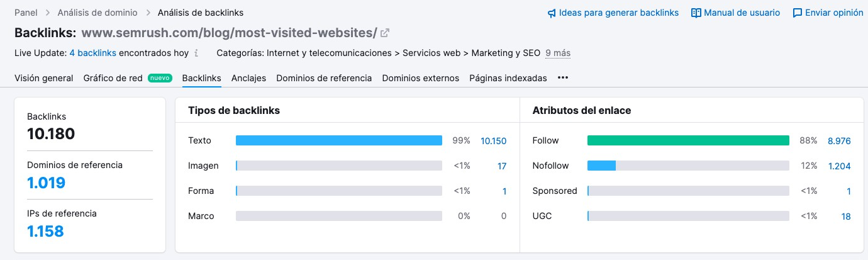Open the 1.019 referring domains number
868x260 pixels.
pyautogui.click(x=47, y=183)
